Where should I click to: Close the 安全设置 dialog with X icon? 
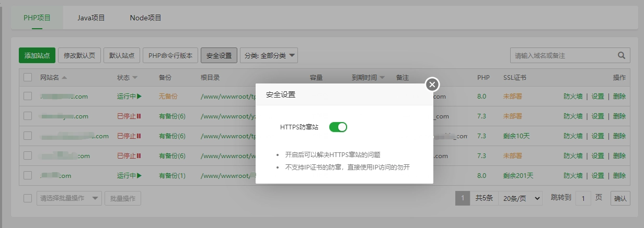pos(432,85)
